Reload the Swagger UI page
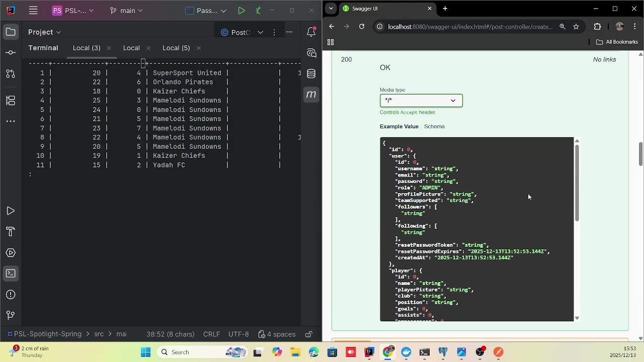This screenshot has height=362, width=644. pyautogui.click(x=361, y=27)
